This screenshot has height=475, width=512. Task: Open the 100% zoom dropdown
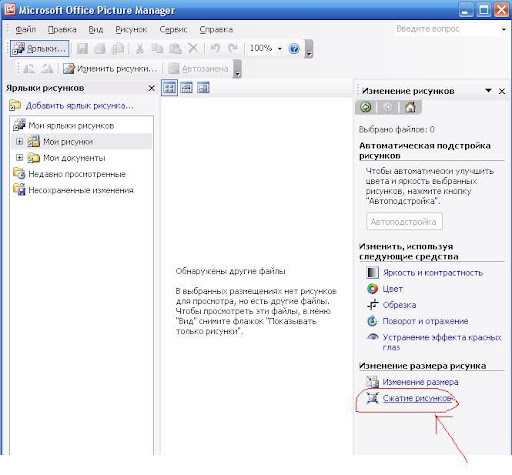(280, 49)
